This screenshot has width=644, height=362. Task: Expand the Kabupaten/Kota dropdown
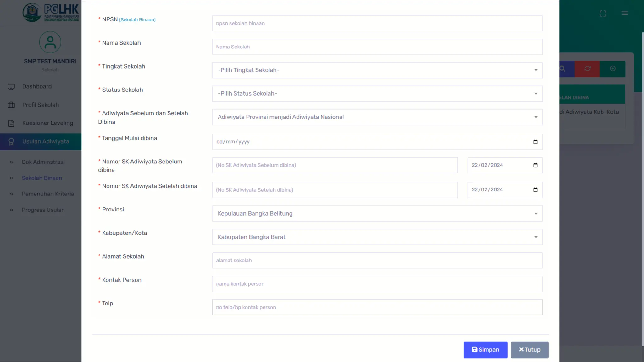(377, 237)
